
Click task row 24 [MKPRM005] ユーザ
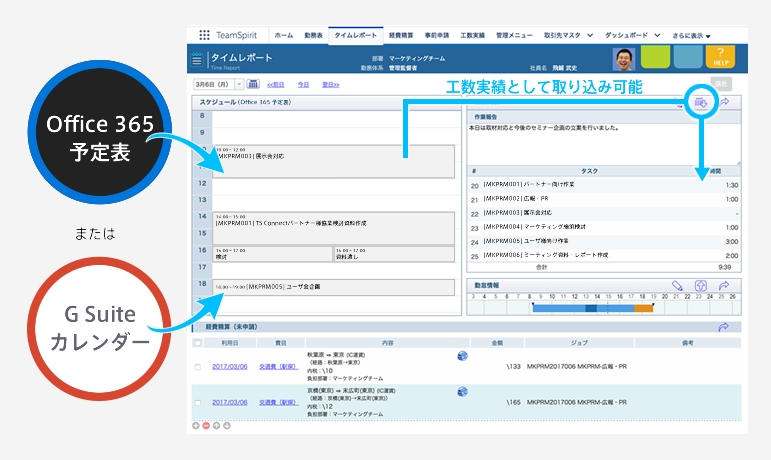click(x=604, y=241)
